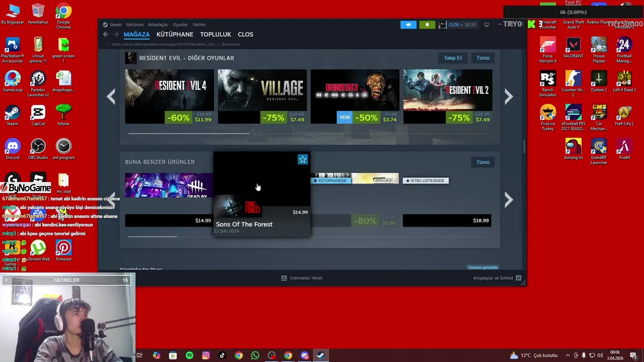Open the Resident Evil 4 game card
Image resolution: width=644 pixels, height=362 pixels.
[170, 97]
